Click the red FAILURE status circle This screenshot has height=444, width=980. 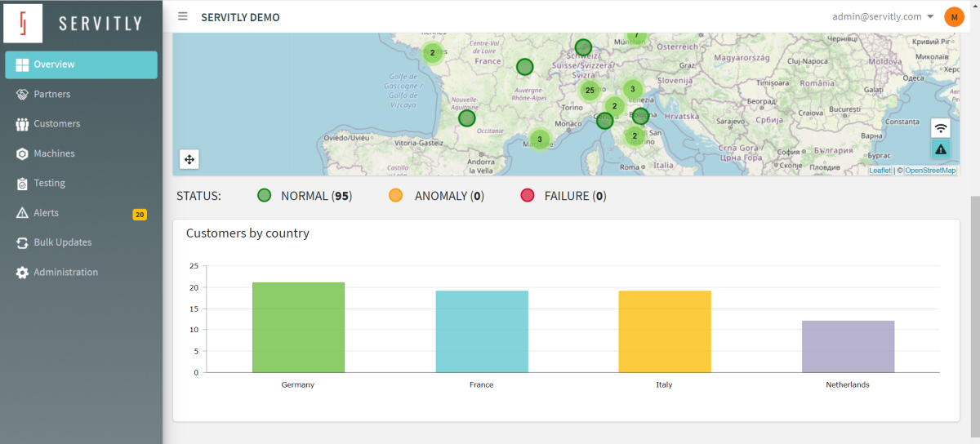pyautogui.click(x=527, y=195)
